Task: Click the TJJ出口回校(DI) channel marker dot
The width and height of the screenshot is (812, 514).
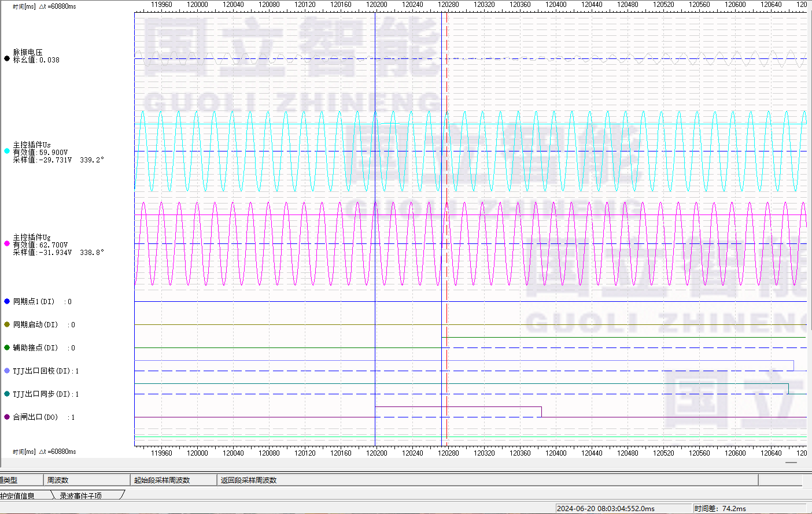Action: (x=7, y=371)
